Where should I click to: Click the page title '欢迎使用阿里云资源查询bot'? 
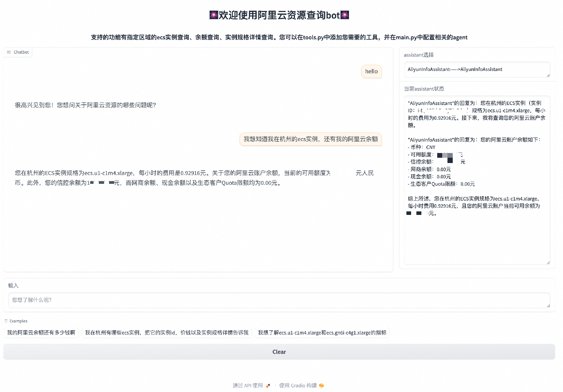(279, 15)
